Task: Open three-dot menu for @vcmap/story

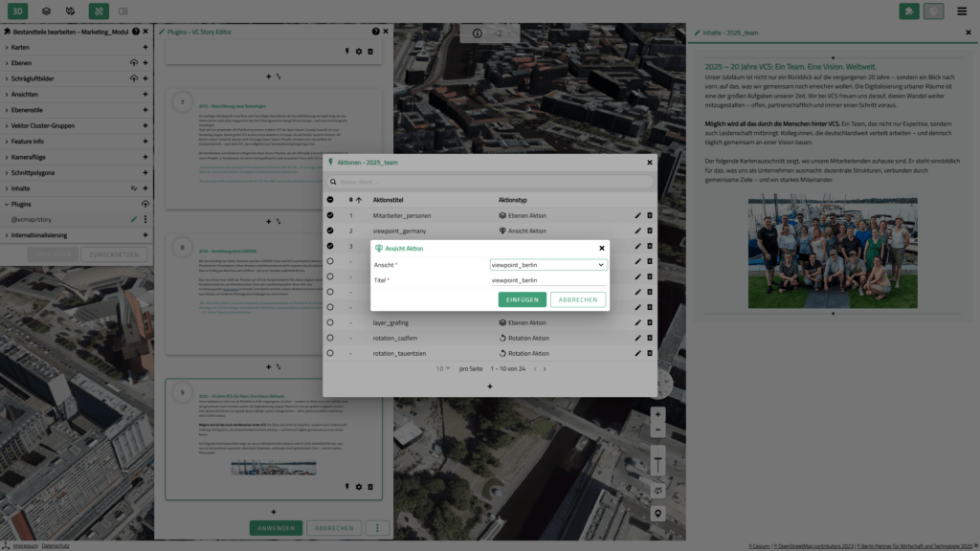Action: (145, 220)
